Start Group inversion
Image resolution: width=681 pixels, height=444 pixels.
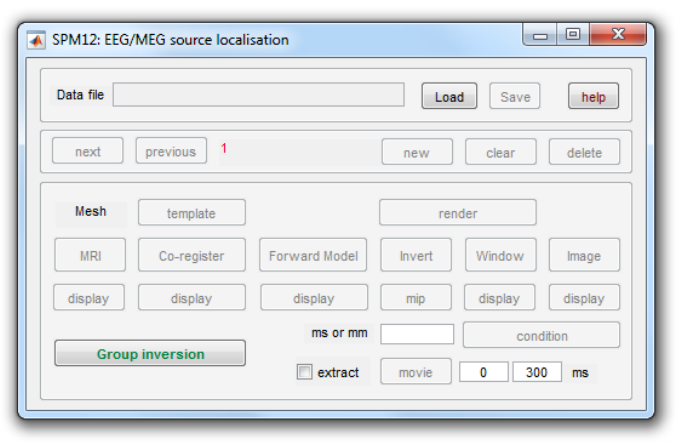click(x=150, y=353)
